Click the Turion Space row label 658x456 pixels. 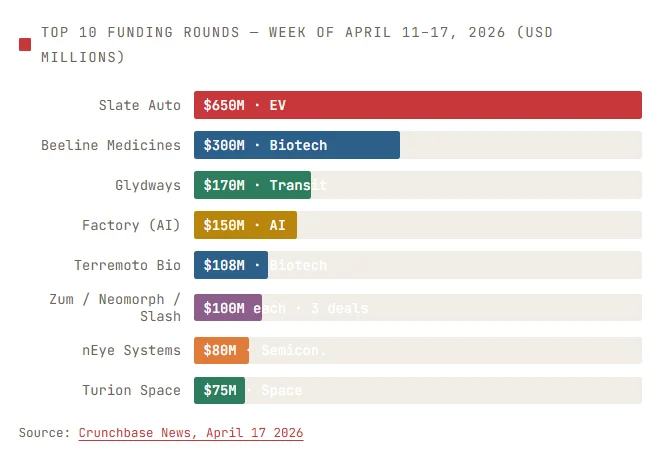tap(131, 390)
